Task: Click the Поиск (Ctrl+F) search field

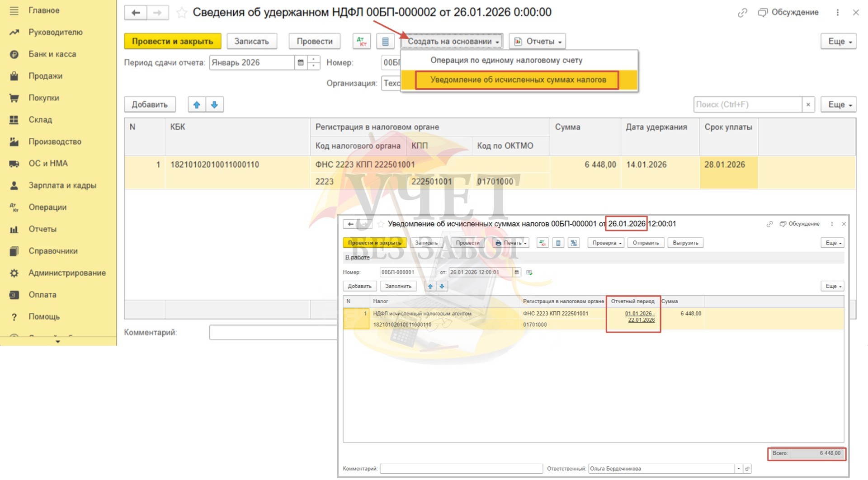Action: coord(747,104)
